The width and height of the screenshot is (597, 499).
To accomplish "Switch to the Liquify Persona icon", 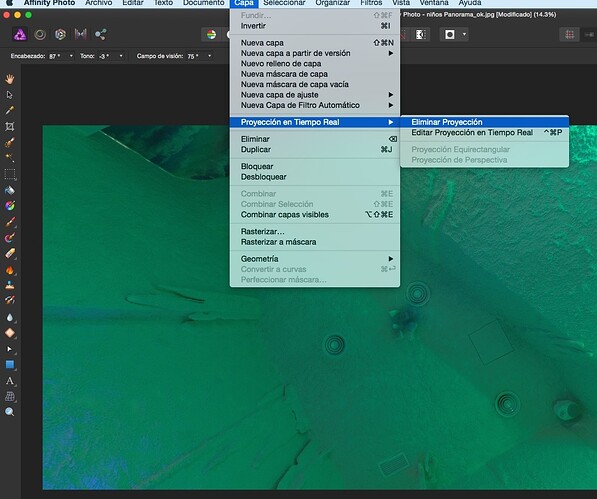I will point(40,35).
